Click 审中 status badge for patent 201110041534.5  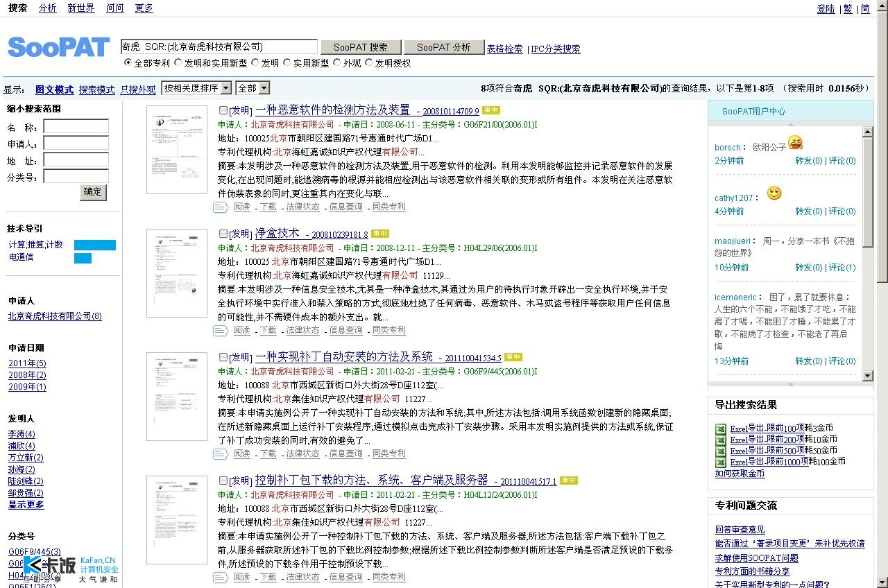tap(513, 357)
